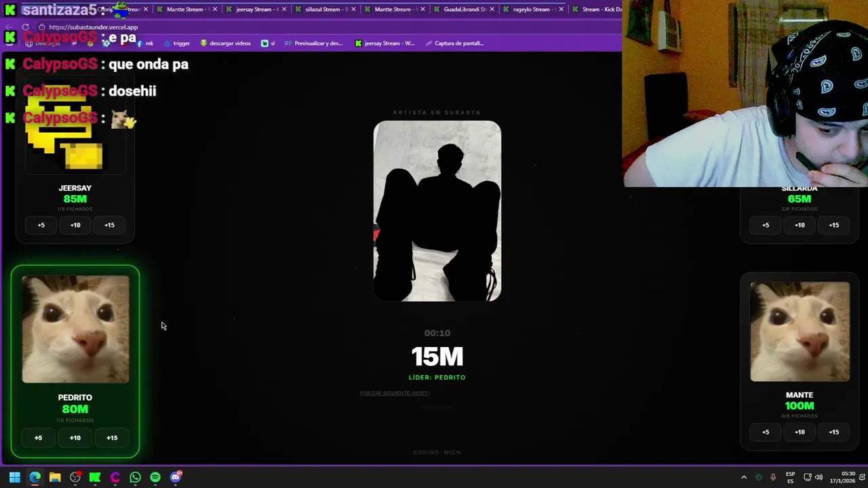Bid +15 on JEERSAY card

109,225
